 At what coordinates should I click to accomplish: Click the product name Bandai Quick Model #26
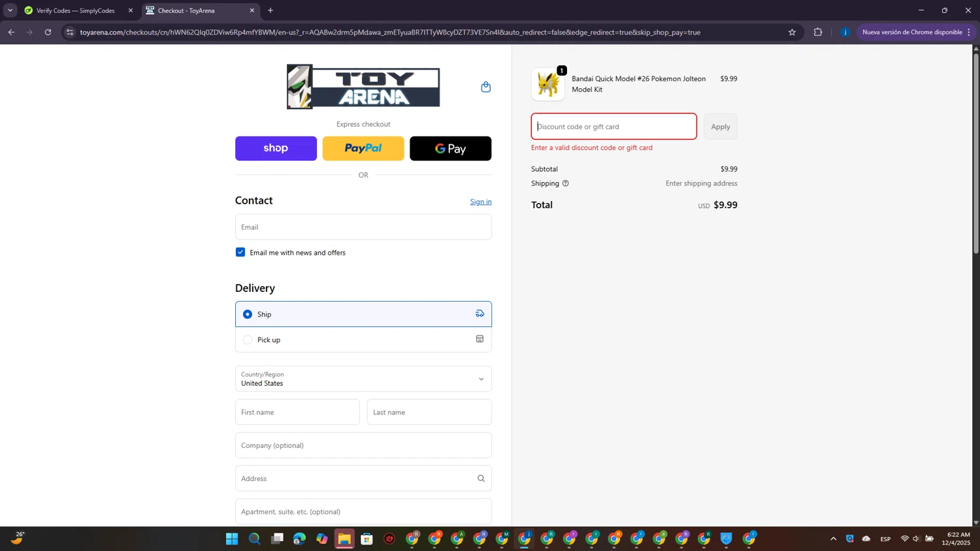pyautogui.click(x=639, y=84)
